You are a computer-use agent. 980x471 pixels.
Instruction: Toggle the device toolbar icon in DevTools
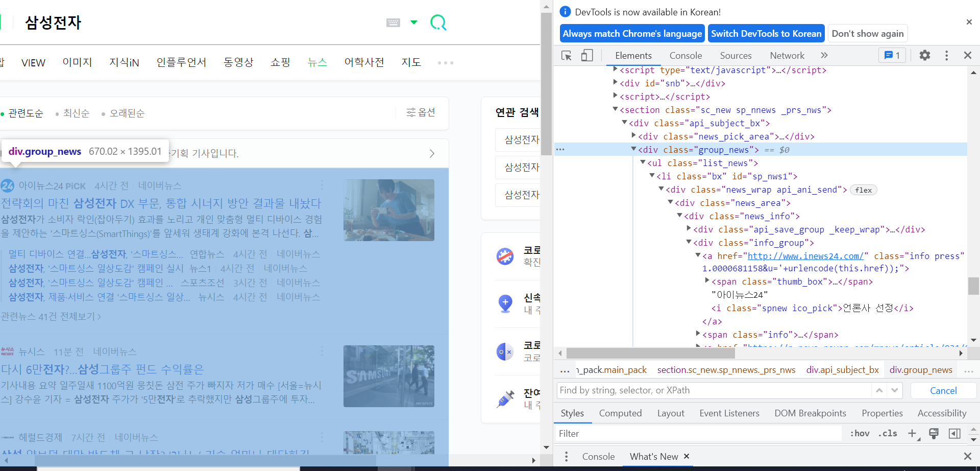pos(587,55)
